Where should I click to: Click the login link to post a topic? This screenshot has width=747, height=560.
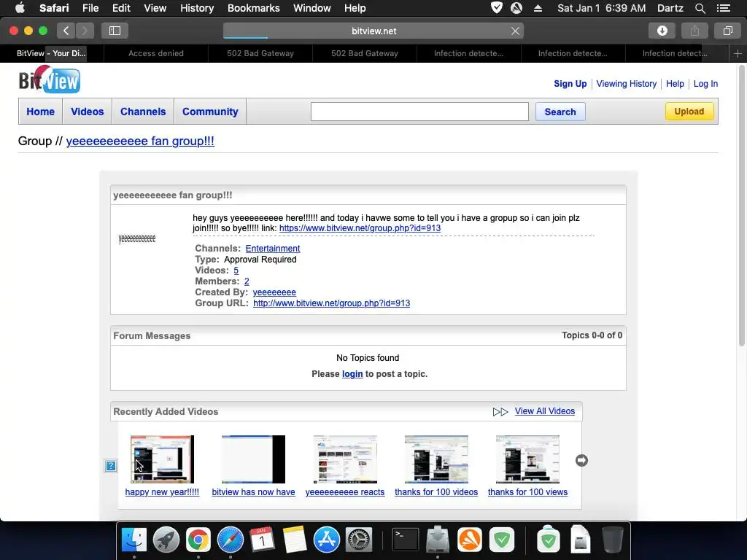[352, 374]
